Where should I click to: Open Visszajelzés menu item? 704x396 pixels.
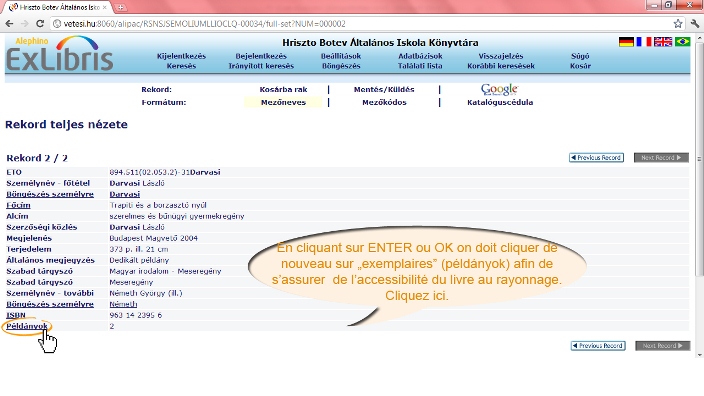[x=501, y=56]
